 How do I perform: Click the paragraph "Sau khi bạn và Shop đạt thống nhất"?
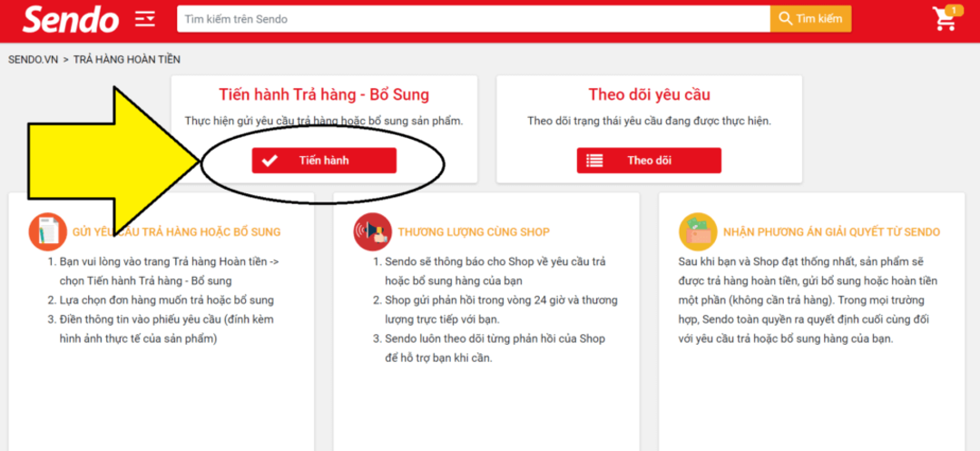[808, 299]
